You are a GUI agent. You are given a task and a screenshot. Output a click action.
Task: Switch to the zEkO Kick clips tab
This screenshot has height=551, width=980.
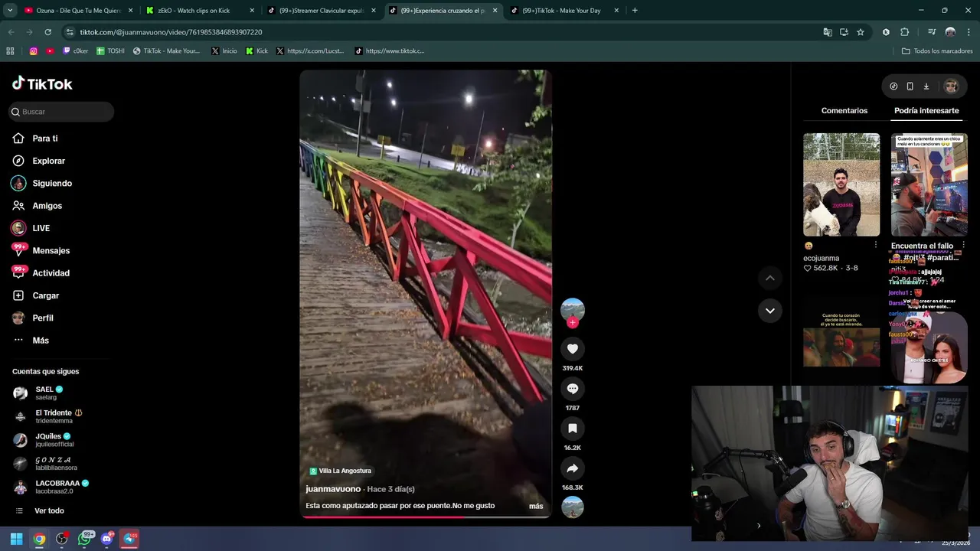[x=201, y=11]
